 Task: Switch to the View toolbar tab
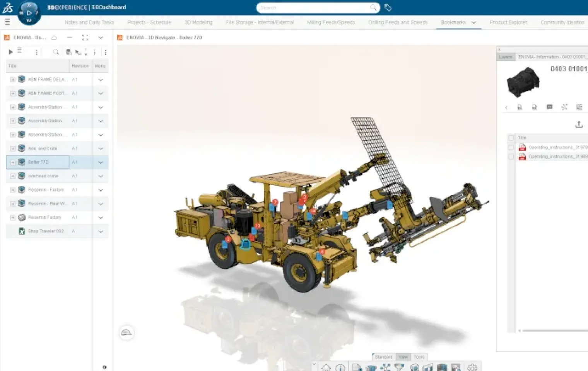[x=403, y=357]
